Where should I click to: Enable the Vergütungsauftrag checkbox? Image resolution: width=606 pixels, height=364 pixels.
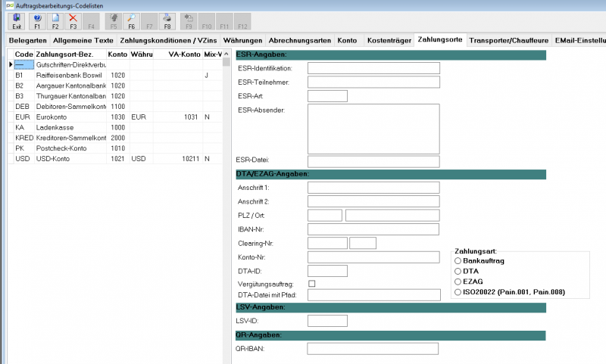coord(312,284)
